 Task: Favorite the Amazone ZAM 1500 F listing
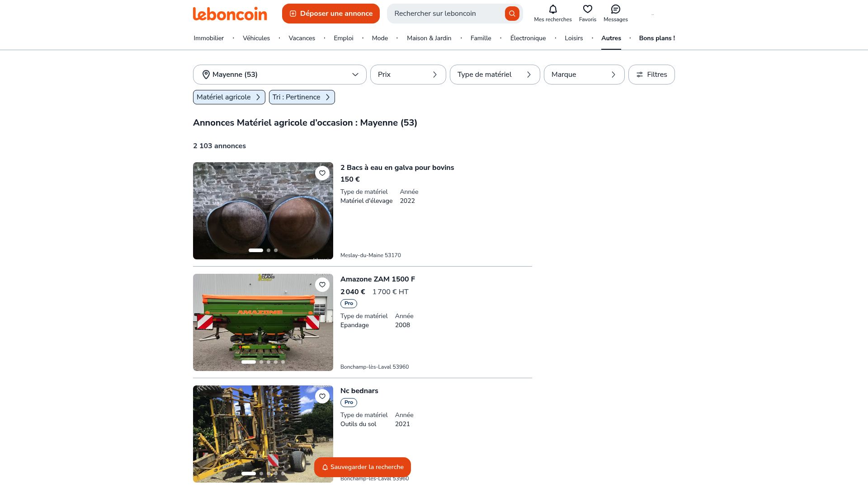[322, 285]
